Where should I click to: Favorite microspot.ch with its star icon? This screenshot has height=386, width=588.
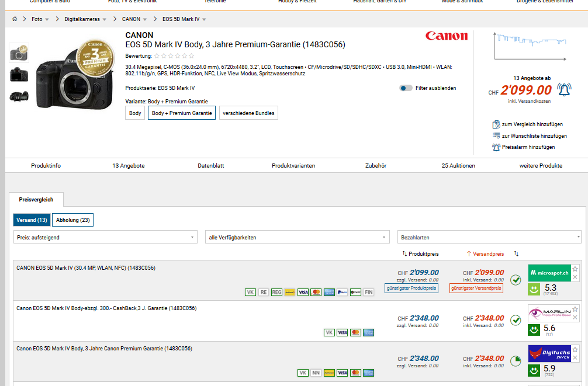pyautogui.click(x=575, y=269)
